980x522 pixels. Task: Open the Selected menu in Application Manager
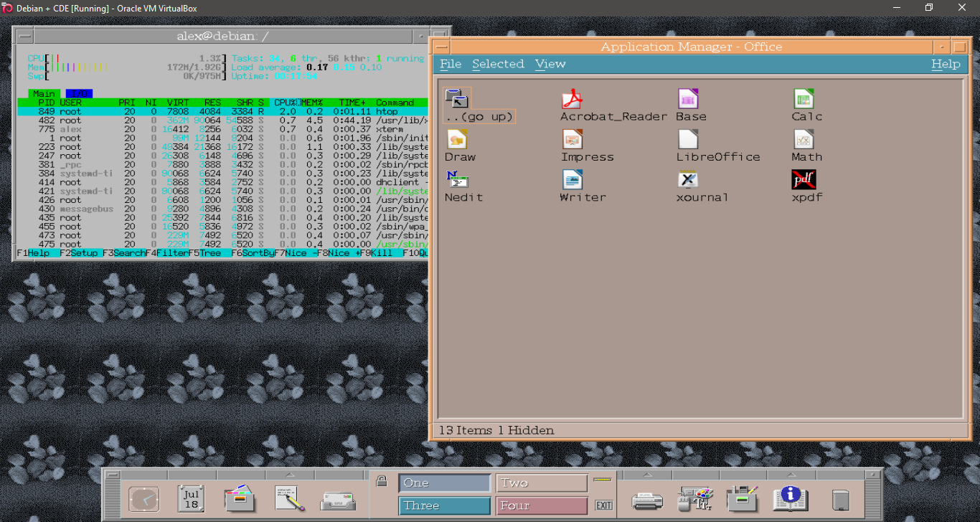click(498, 64)
